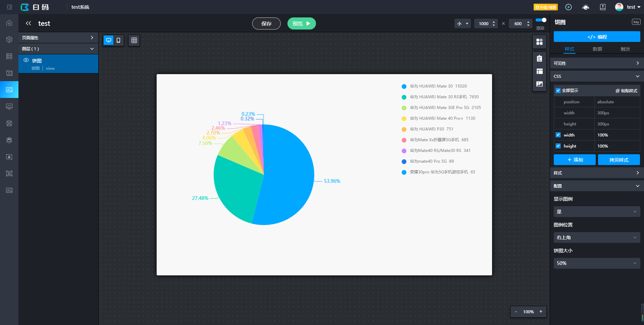644x325 pixels.
Task: Switch to the 触发 tab
Action: click(x=625, y=49)
